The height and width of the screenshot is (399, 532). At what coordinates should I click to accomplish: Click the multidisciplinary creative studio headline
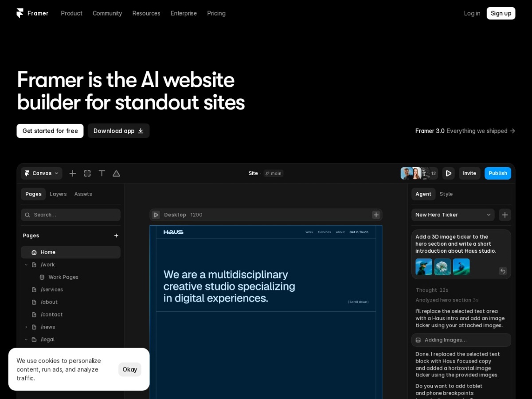[x=229, y=286]
